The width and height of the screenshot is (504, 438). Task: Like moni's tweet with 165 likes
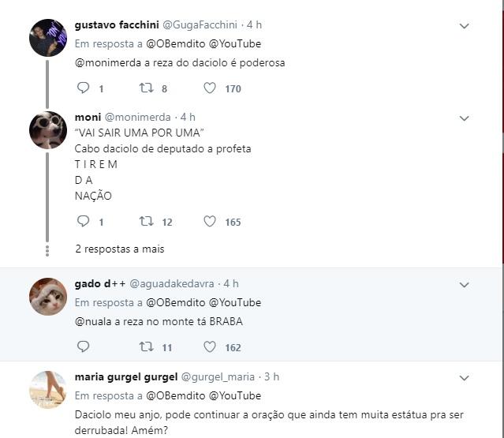(210, 222)
